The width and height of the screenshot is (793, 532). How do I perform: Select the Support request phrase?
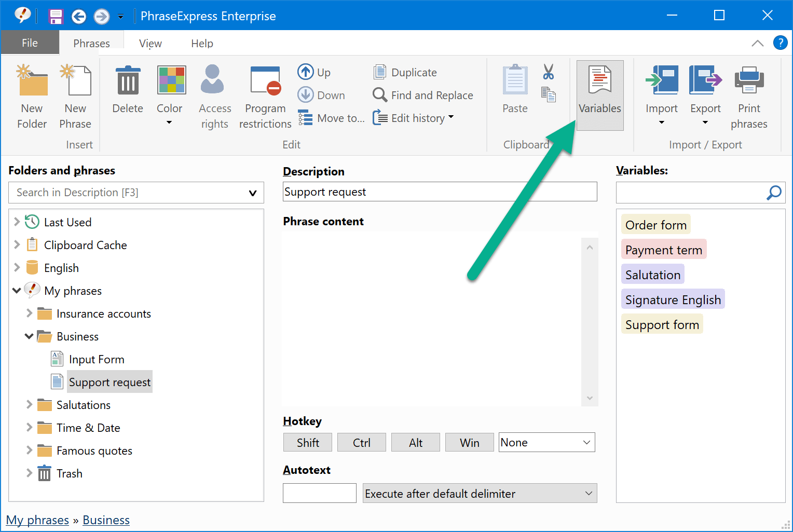(110, 382)
